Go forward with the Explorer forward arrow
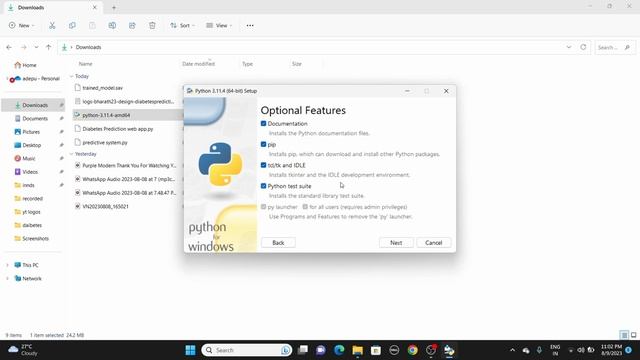The height and width of the screenshot is (360, 640). [24, 47]
